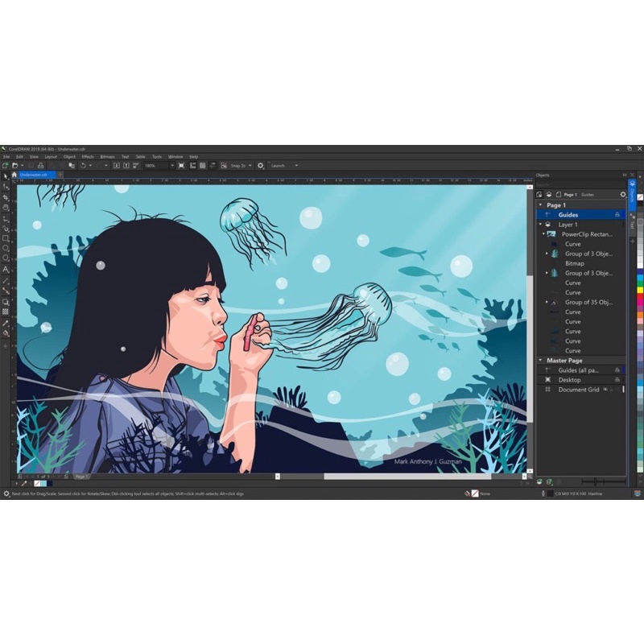Click the Print icon
644x644 pixels.
click(x=41, y=166)
